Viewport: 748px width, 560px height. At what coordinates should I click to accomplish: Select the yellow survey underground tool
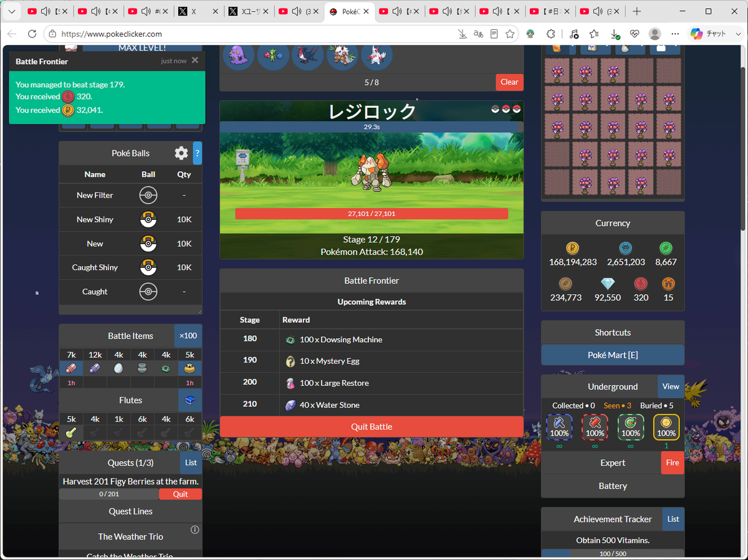tap(666, 427)
